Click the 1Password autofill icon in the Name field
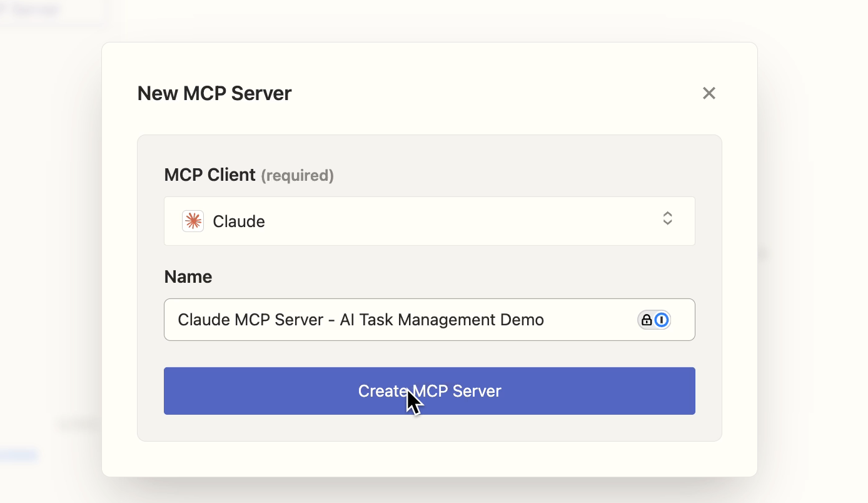This screenshot has height=503, width=868. (654, 320)
